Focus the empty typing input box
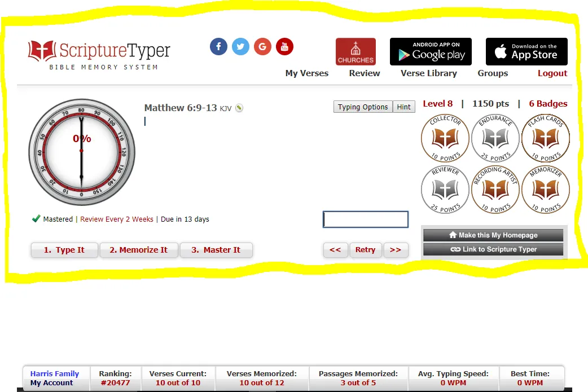Screen dimensions: 588x392 coord(366,219)
